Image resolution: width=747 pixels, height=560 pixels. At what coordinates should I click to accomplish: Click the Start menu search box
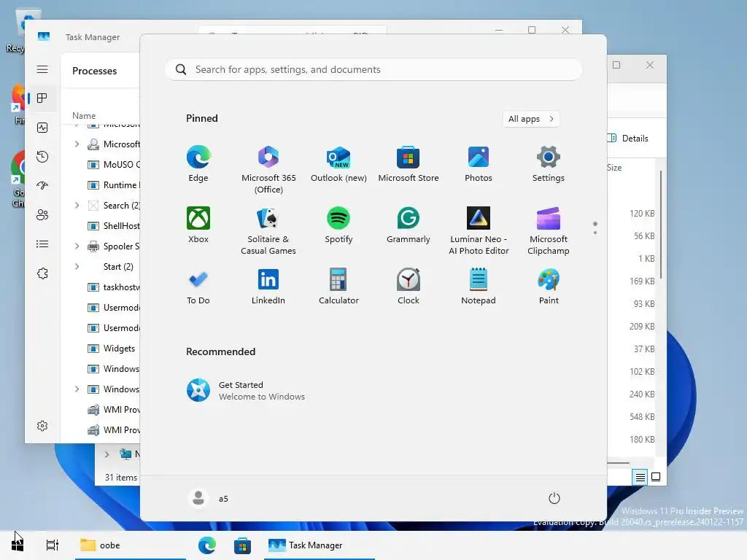tap(373, 69)
